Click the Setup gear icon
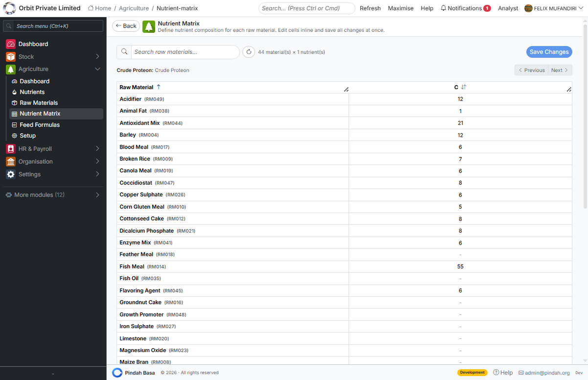The height and width of the screenshot is (380, 588). click(x=15, y=135)
